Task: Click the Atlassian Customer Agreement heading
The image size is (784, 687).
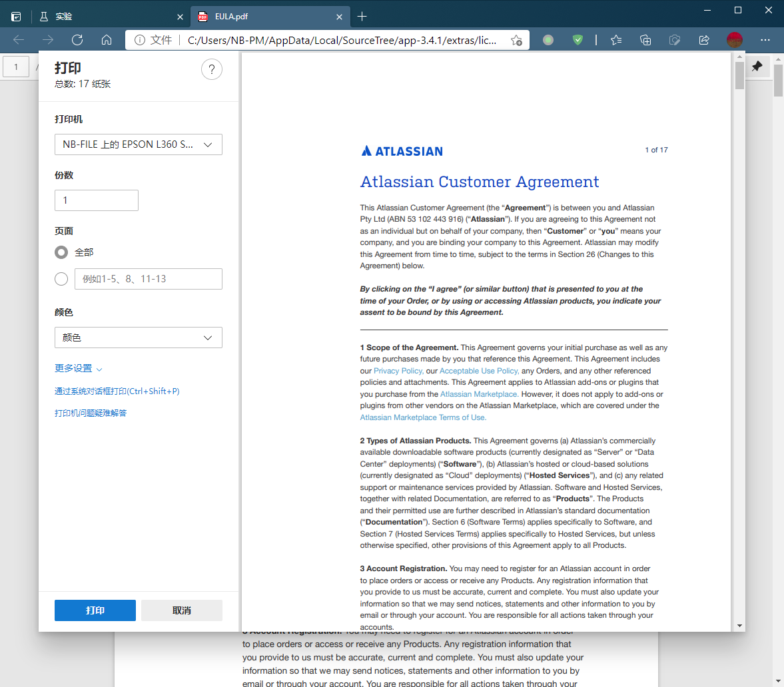Action: 480,182
